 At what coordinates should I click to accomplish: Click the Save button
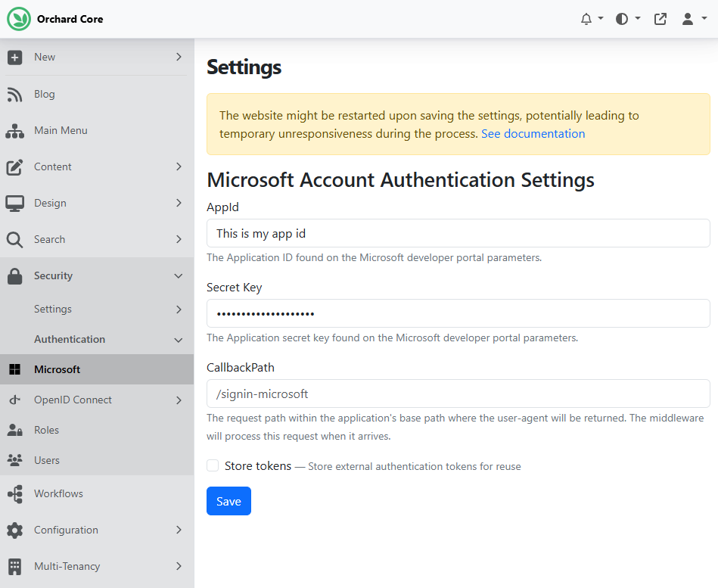(228, 501)
